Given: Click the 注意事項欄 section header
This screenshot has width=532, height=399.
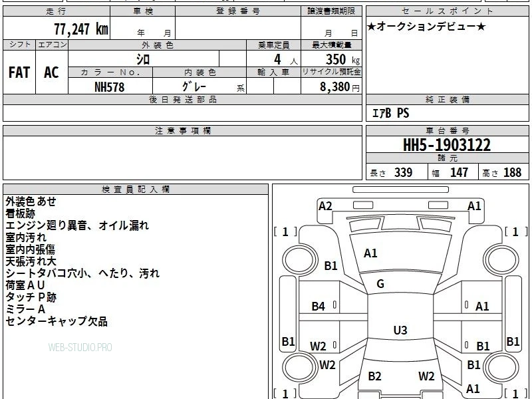Looking at the screenshot, I should (x=182, y=131).
